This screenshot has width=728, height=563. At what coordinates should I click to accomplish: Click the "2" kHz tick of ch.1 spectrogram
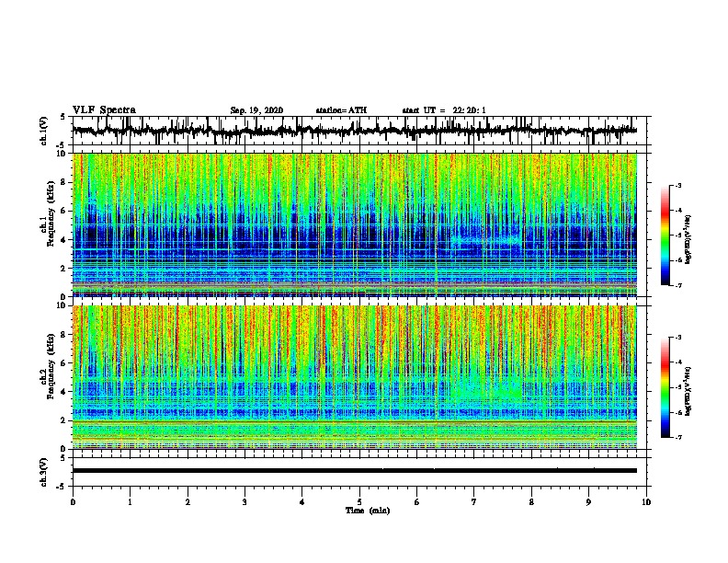(64, 268)
